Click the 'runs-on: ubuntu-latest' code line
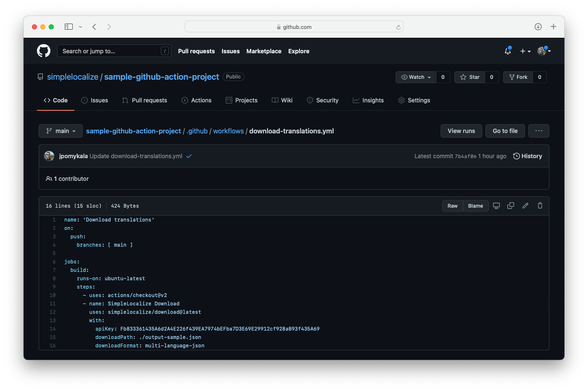Screen dimensions: 588x391 (x=111, y=279)
